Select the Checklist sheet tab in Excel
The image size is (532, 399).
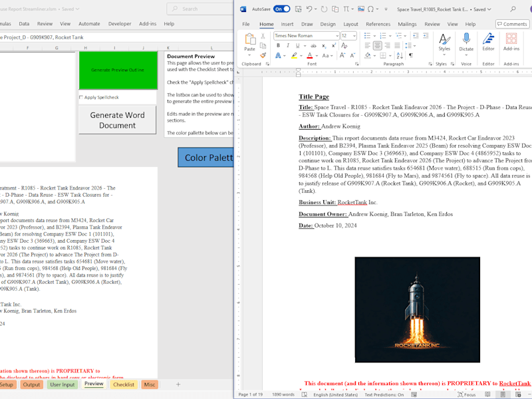click(124, 384)
